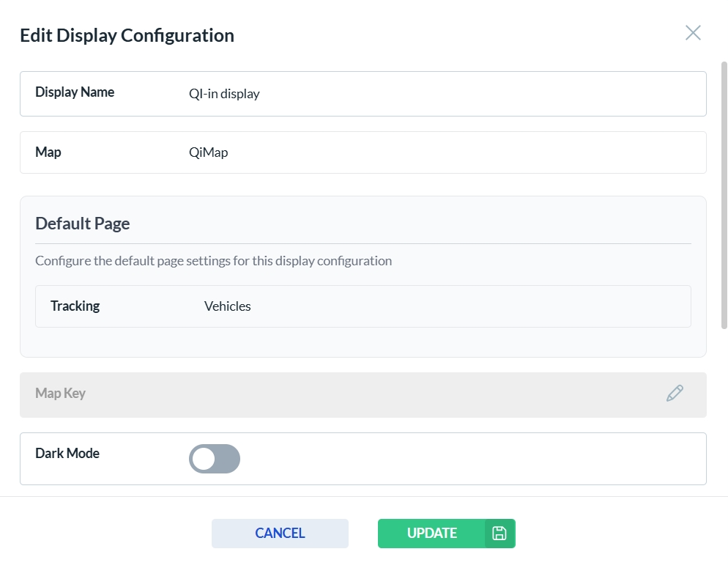Click the floppy disk save icon

499,534
